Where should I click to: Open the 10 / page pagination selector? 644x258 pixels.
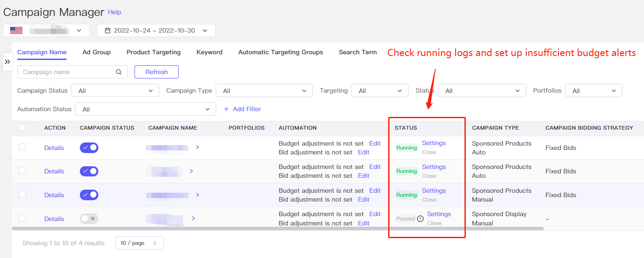click(139, 243)
